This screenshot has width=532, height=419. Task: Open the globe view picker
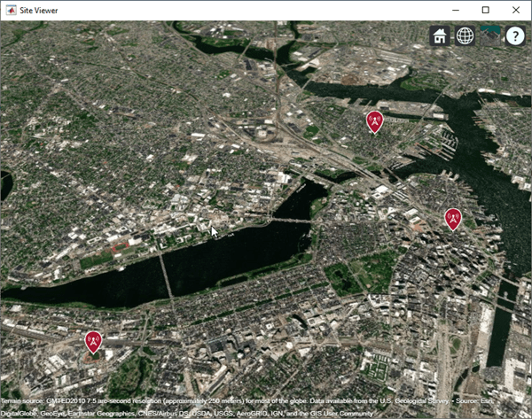pyautogui.click(x=465, y=35)
